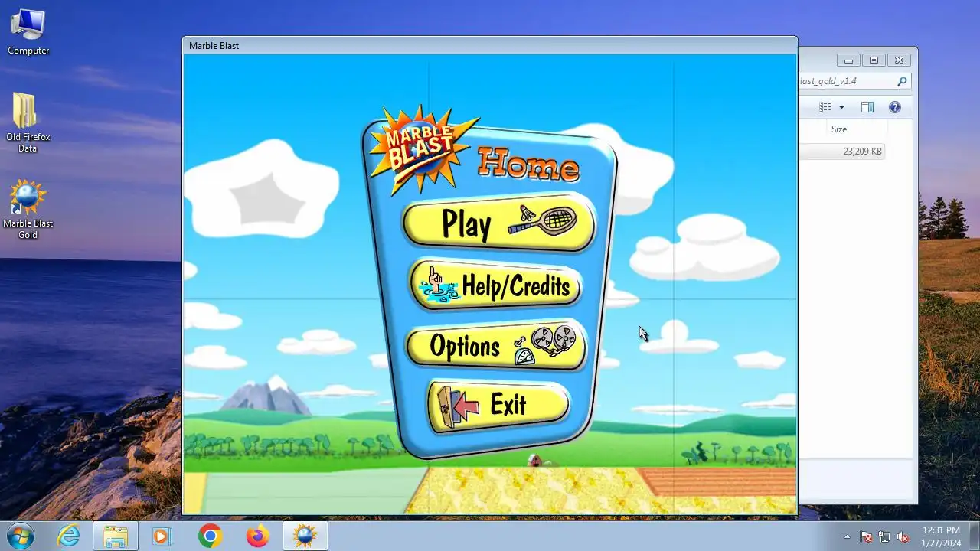Viewport: 980px width, 551px height.
Task: Select the 23,209 KB file size entry
Action: coord(863,152)
